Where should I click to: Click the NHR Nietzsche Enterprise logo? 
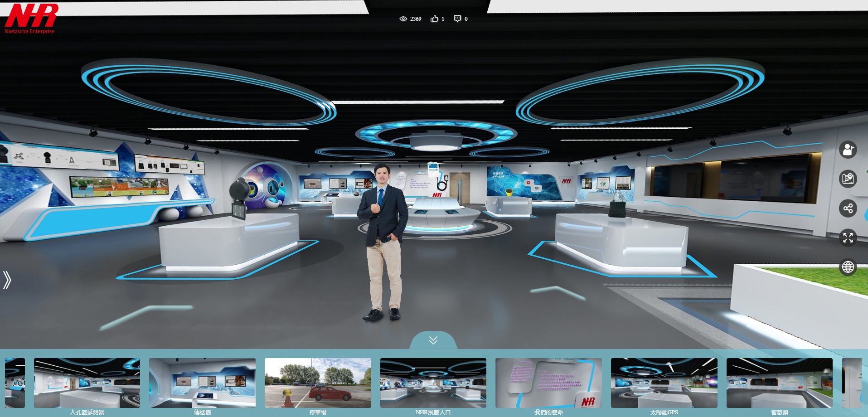coord(31,18)
